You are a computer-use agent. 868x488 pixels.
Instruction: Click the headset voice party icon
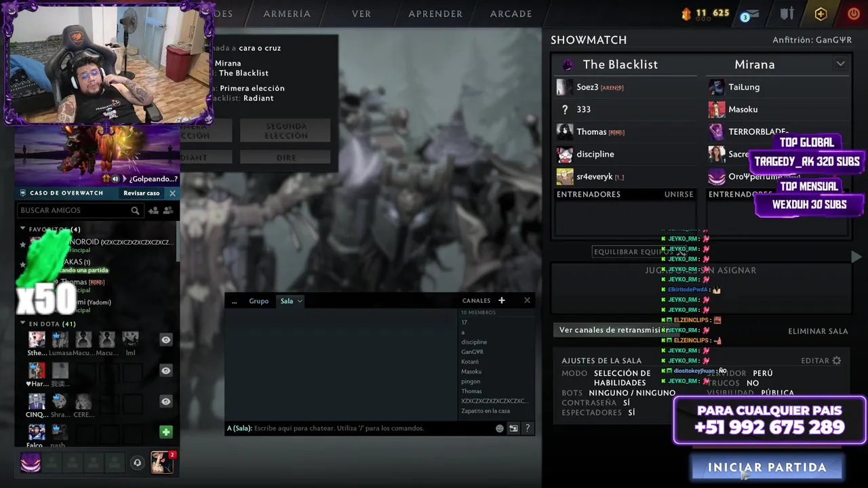(x=137, y=463)
